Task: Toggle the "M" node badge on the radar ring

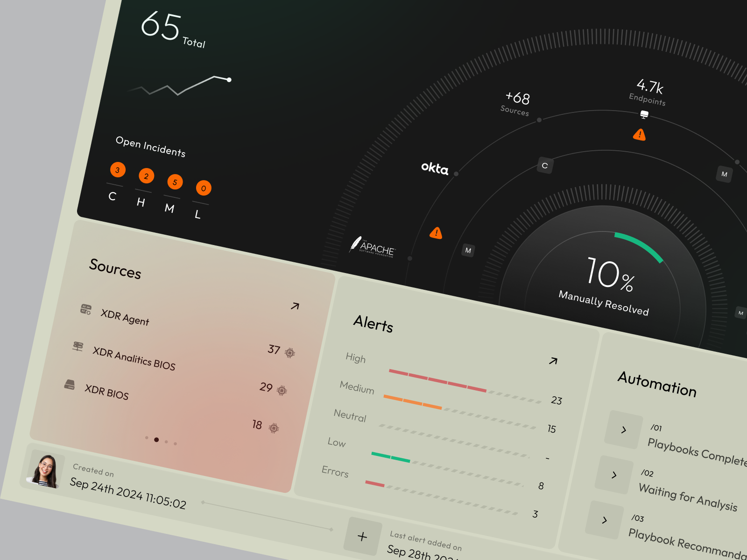Action: click(467, 251)
